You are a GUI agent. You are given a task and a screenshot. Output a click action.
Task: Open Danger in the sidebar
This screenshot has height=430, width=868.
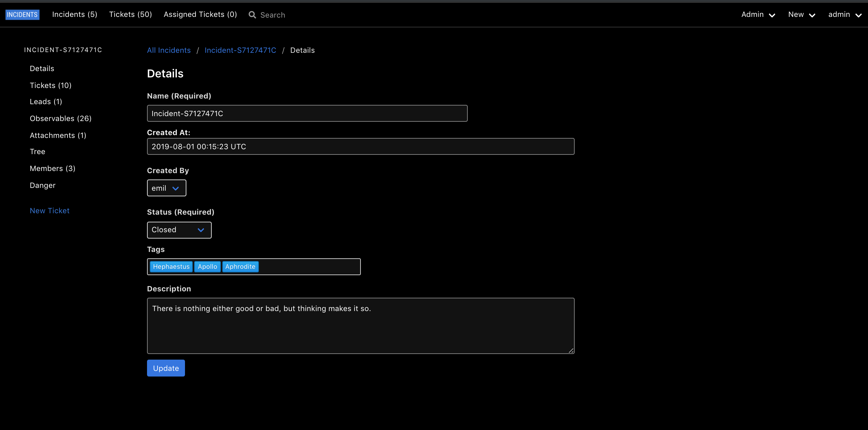coord(43,185)
